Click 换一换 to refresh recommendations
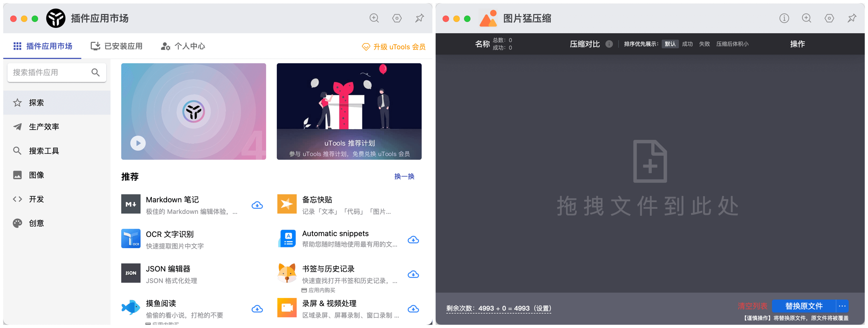868x328 pixels. coord(404,177)
